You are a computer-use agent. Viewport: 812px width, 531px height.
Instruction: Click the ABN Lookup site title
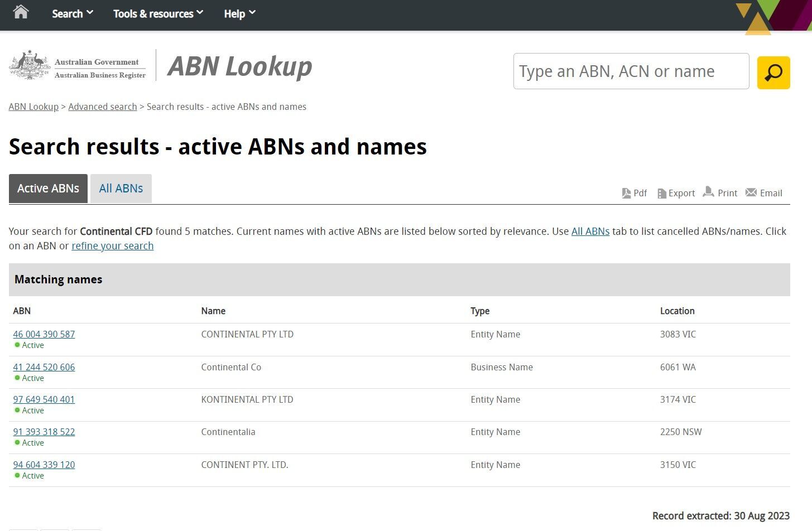240,66
